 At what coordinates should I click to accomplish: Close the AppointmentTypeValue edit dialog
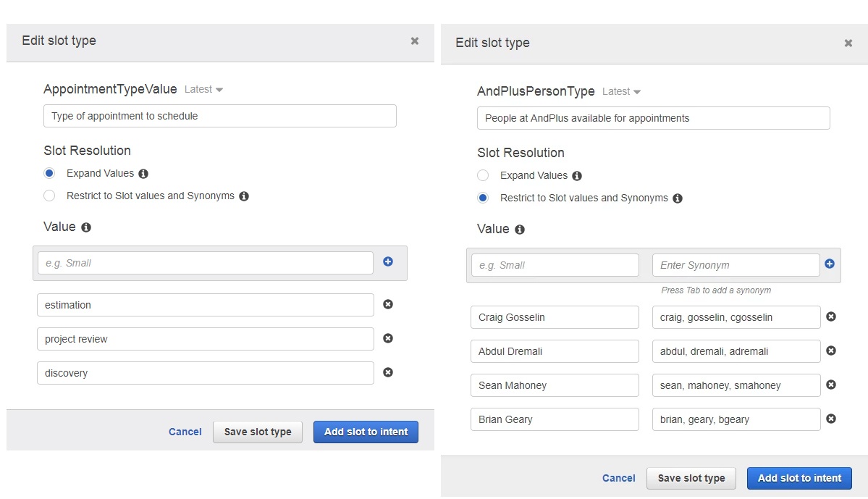point(414,41)
